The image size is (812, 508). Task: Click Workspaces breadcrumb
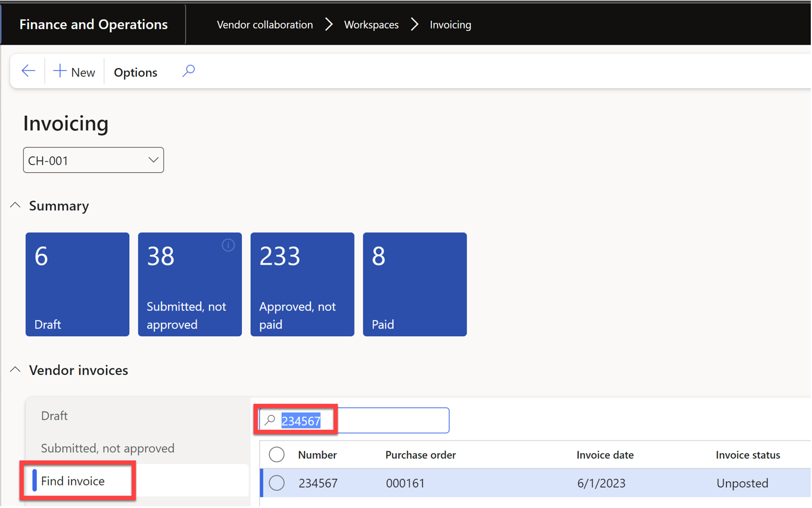click(x=371, y=24)
